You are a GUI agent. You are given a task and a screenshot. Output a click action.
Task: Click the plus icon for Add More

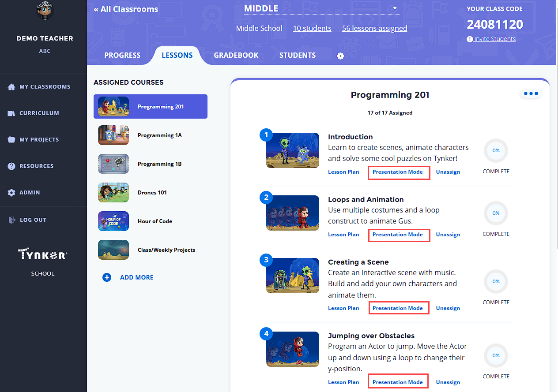click(107, 277)
